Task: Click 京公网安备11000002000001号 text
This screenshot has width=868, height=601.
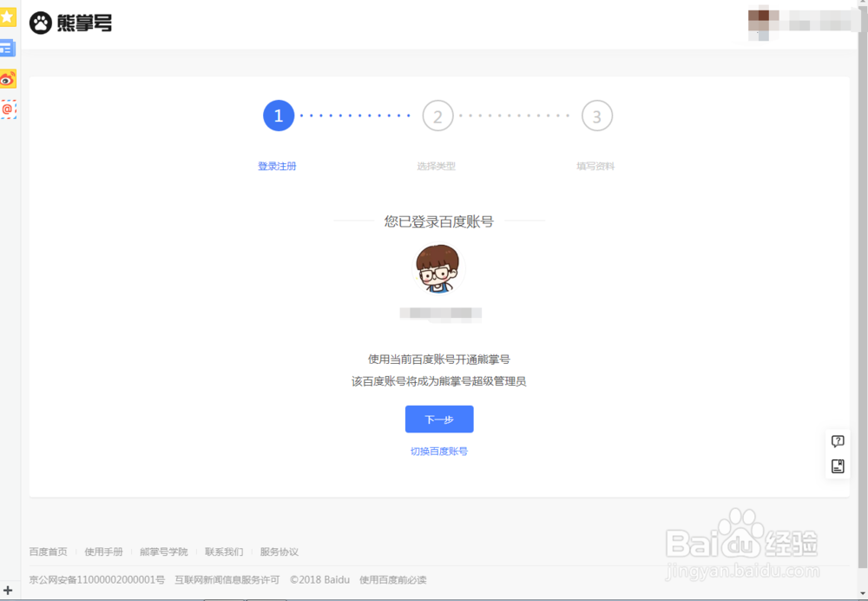Action: click(97, 580)
